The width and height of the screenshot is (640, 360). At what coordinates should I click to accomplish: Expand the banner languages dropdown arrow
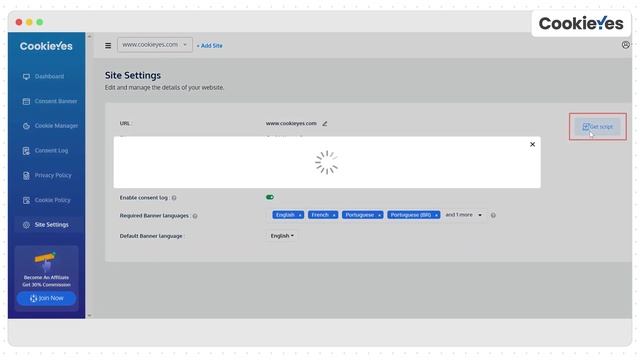click(480, 215)
